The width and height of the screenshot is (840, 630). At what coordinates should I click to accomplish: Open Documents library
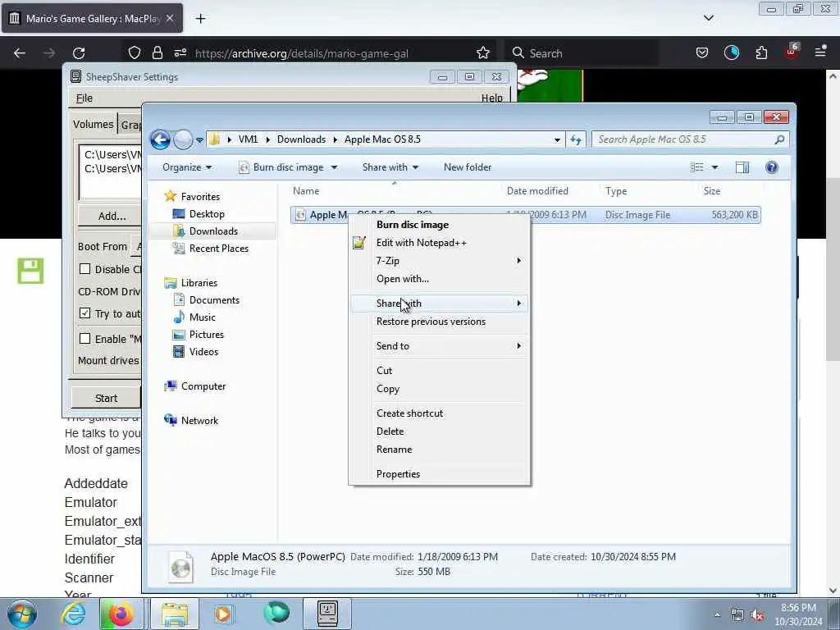point(214,300)
